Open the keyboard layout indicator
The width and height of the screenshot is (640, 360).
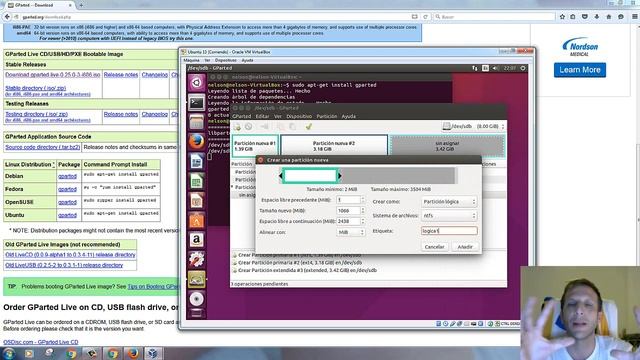485,68
